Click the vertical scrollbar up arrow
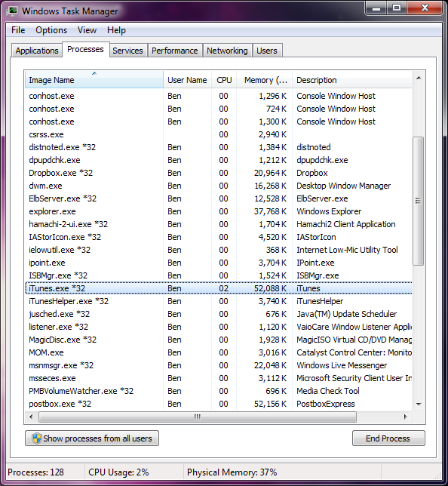 click(x=419, y=78)
